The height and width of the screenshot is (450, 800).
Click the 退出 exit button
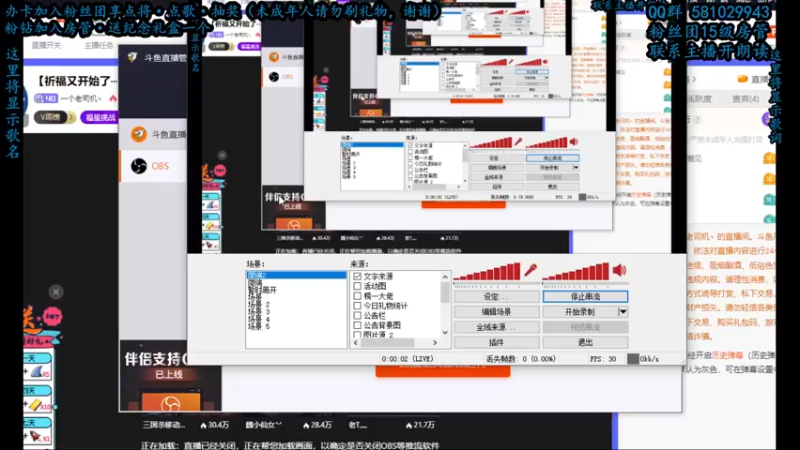tap(585, 342)
